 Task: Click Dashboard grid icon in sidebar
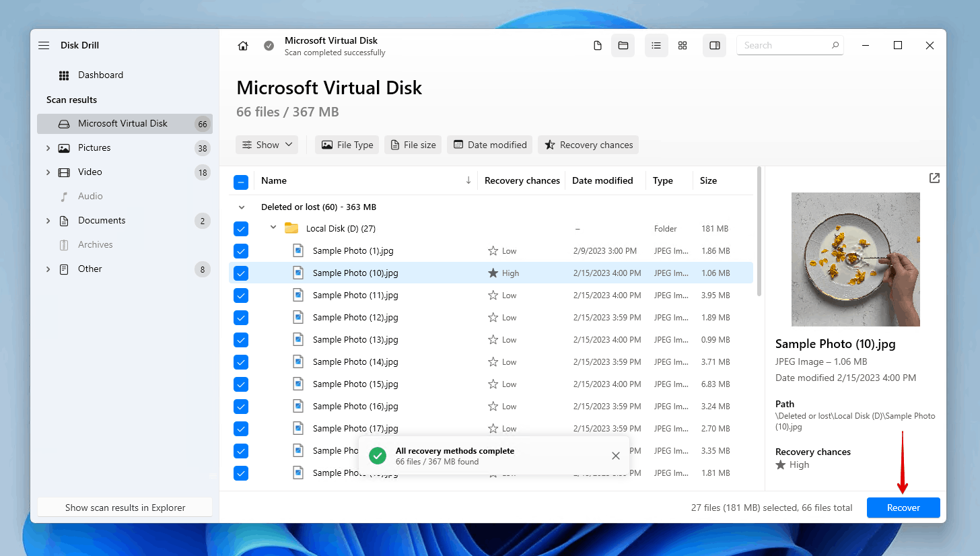pos(64,75)
